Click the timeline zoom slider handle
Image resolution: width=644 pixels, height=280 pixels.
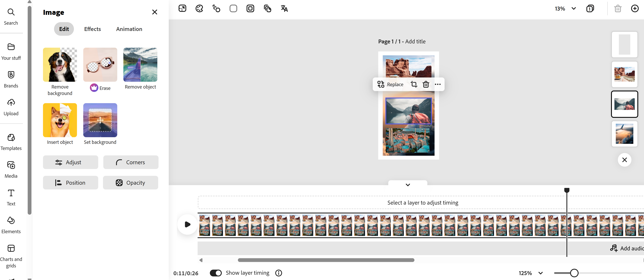(574, 273)
